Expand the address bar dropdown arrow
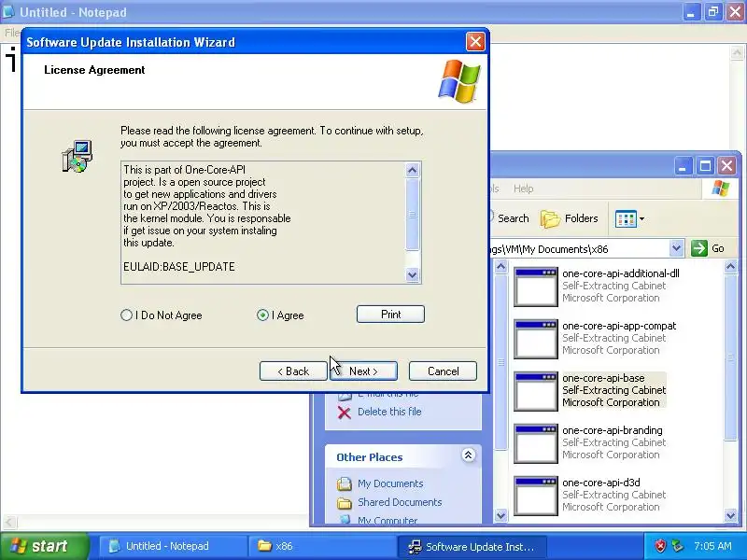Image resolution: width=747 pixels, height=560 pixels. pyautogui.click(x=676, y=248)
